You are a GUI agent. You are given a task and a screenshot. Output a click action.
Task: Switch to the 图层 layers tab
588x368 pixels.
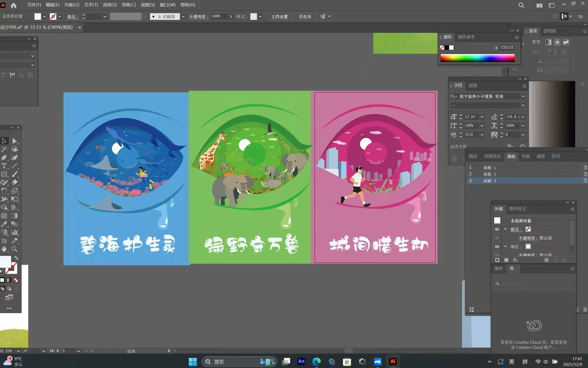[x=473, y=156]
